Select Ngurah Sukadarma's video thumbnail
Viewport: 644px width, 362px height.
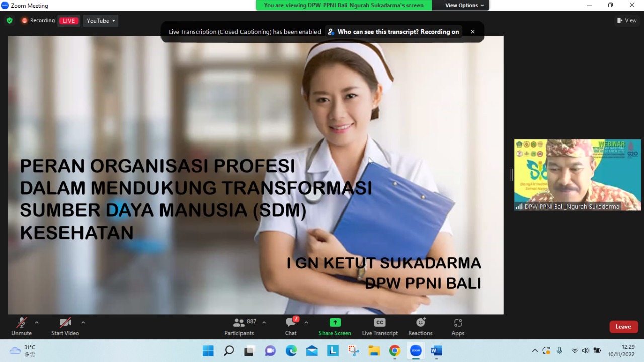coord(578,175)
